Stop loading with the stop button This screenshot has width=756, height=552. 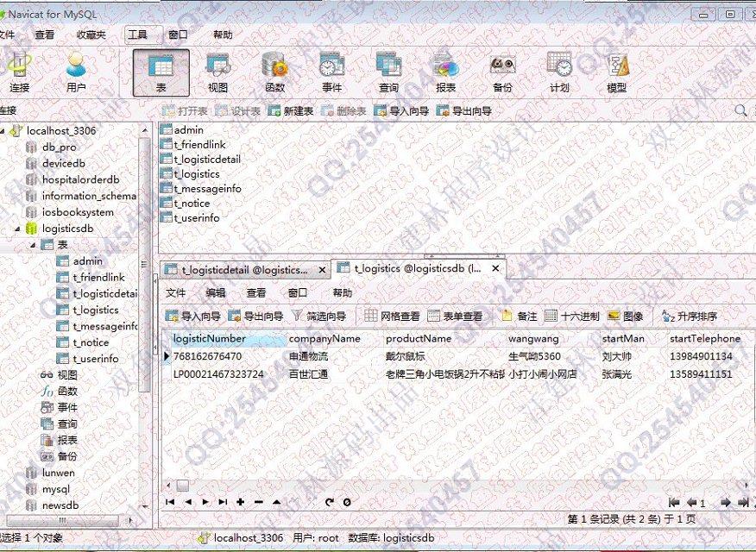coord(347,502)
